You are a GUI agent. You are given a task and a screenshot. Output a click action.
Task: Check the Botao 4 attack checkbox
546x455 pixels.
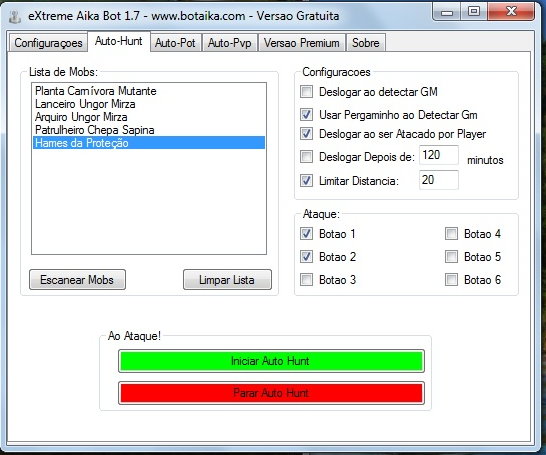[x=451, y=234]
